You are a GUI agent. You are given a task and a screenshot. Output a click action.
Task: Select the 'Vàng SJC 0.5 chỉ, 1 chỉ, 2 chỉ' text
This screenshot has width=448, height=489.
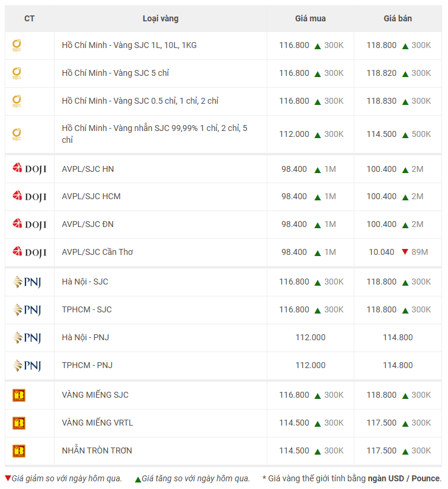(166, 101)
